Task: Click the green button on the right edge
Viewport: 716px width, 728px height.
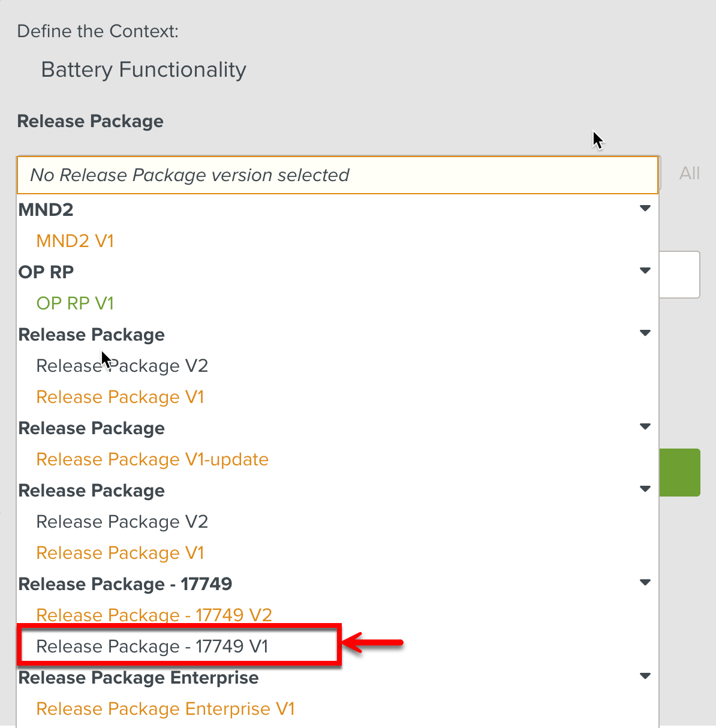Action: pos(679,473)
